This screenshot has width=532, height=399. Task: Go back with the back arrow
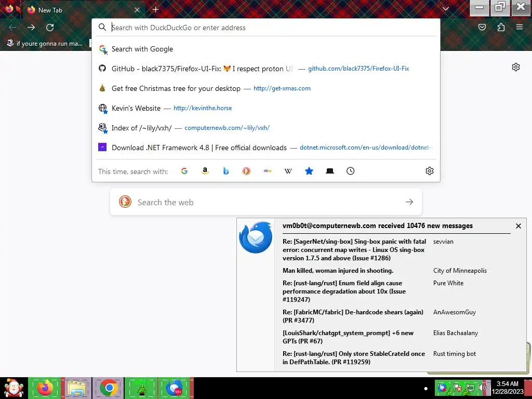click(x=12, y=28)
